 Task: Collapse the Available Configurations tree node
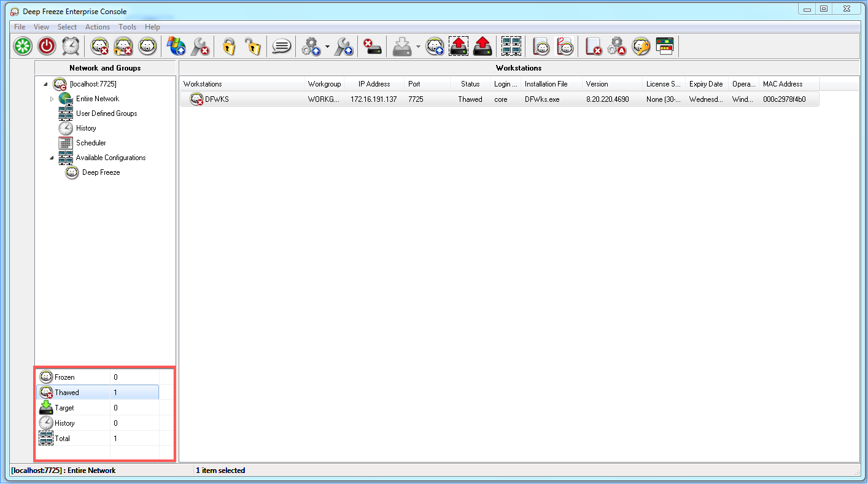pos(52,158)
